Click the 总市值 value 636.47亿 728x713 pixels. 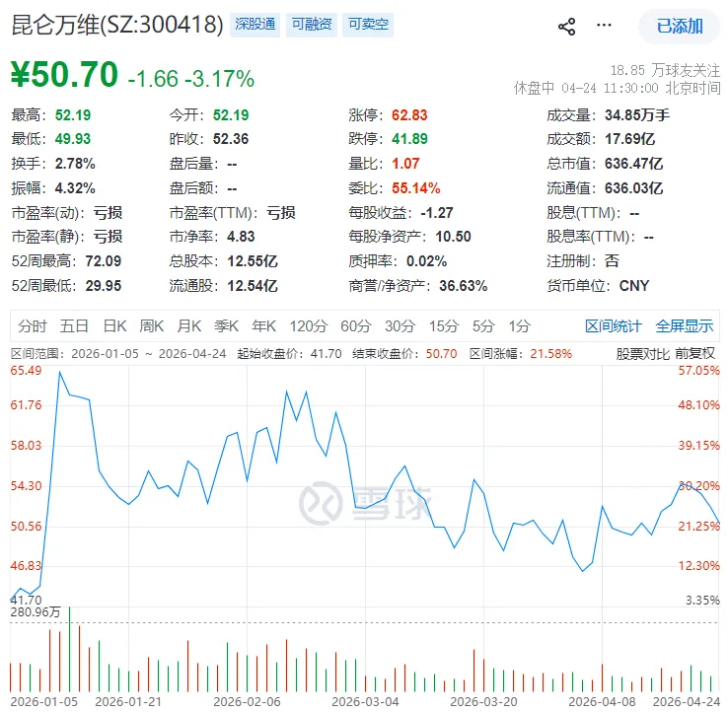[x=633, y=164]
